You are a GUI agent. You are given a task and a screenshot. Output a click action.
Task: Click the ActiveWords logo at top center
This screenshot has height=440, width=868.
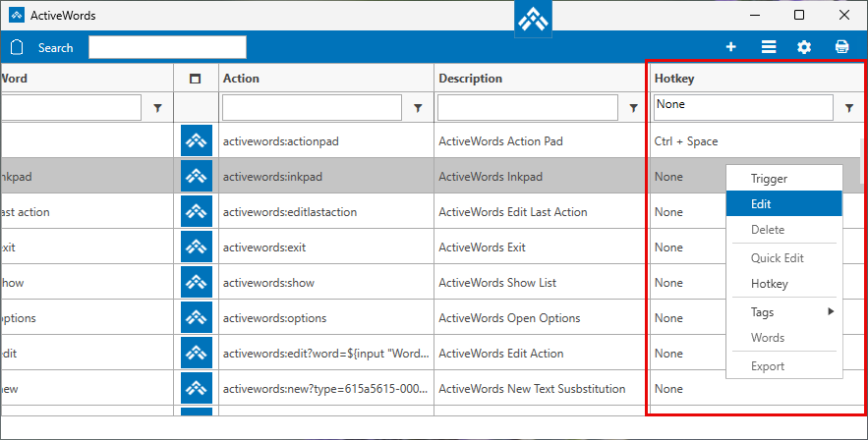pos(534,20)
